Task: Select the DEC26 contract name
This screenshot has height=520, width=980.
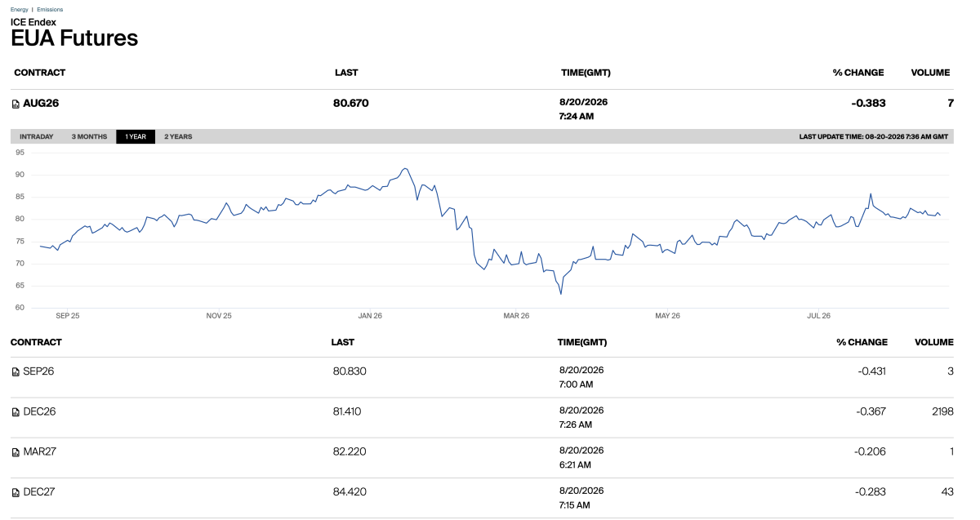Action: [39, 411]
